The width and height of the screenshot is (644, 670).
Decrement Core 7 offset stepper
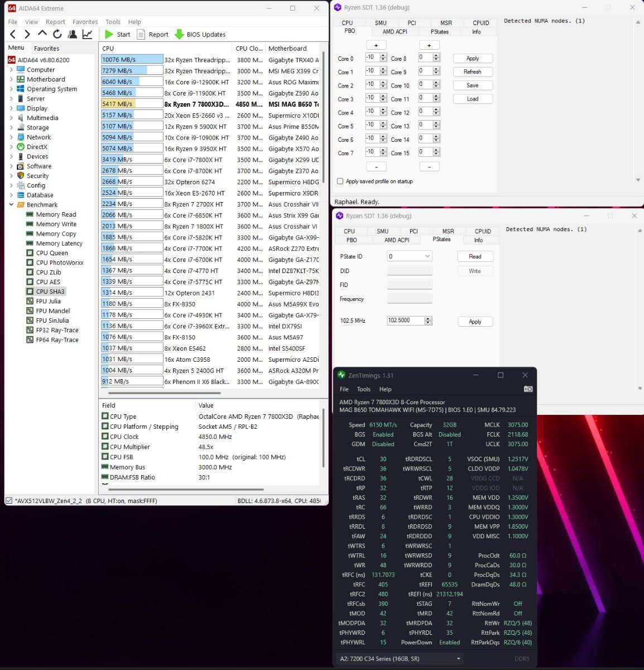coord(383,154)
